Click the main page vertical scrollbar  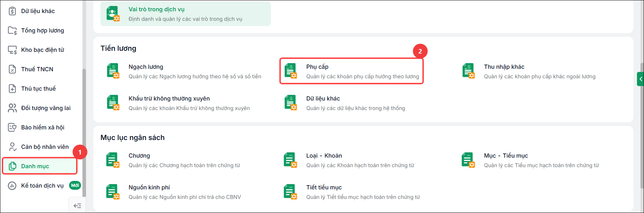642,125
